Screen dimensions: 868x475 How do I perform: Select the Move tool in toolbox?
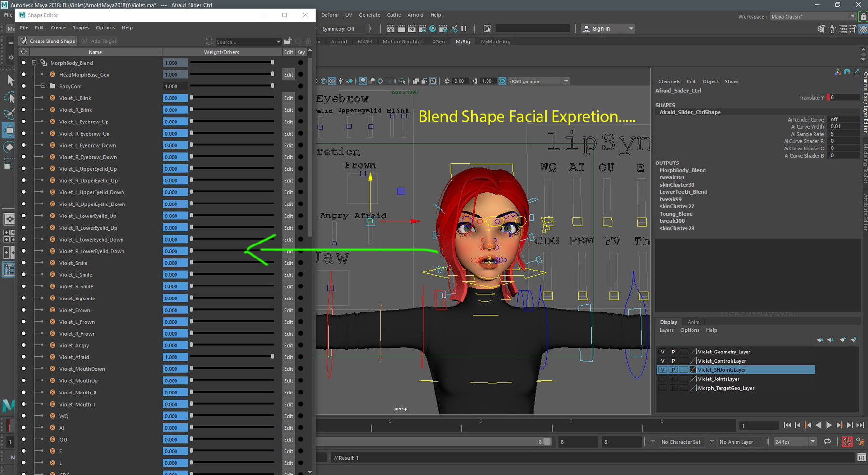point(9,130)
